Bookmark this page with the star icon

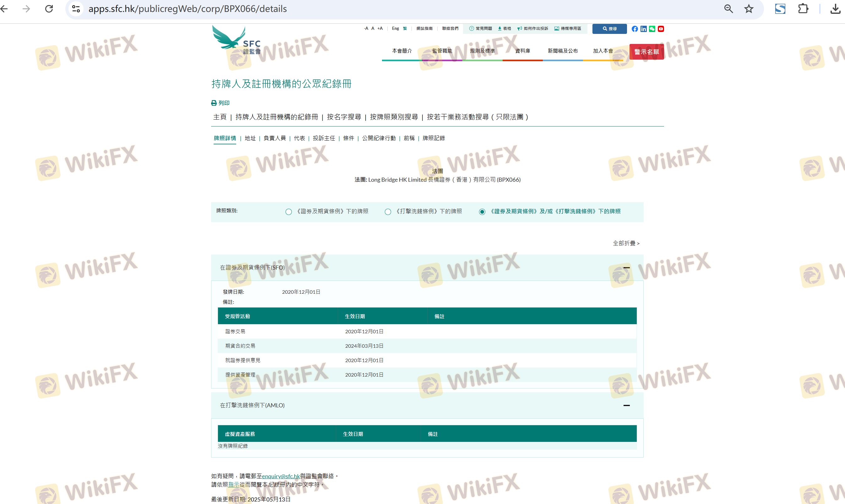click(749, 9)
